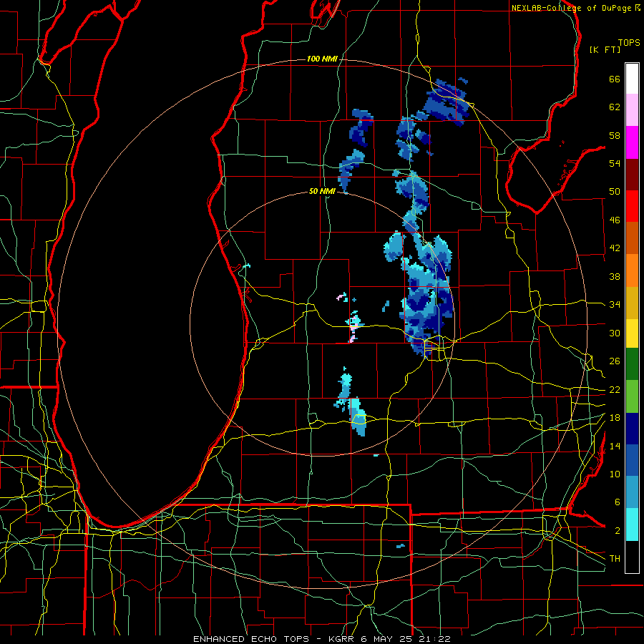The image size is (644, 644).
Task: Click the [K FT] units label
Action: [605, 49]
